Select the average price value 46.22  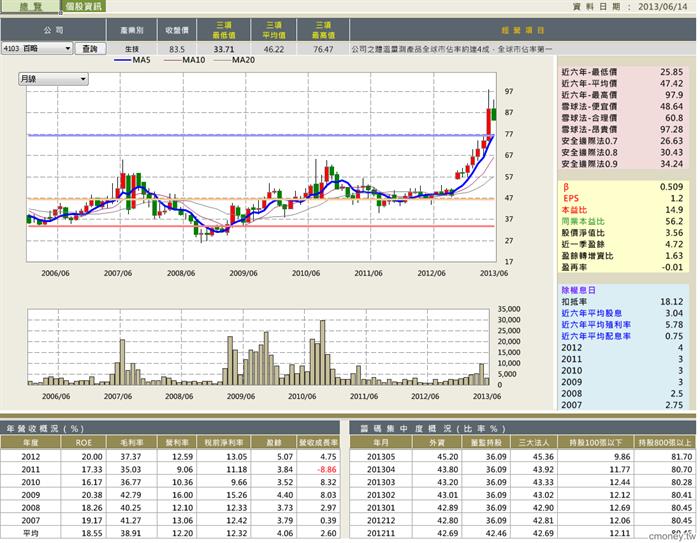[x=274, y=49]
